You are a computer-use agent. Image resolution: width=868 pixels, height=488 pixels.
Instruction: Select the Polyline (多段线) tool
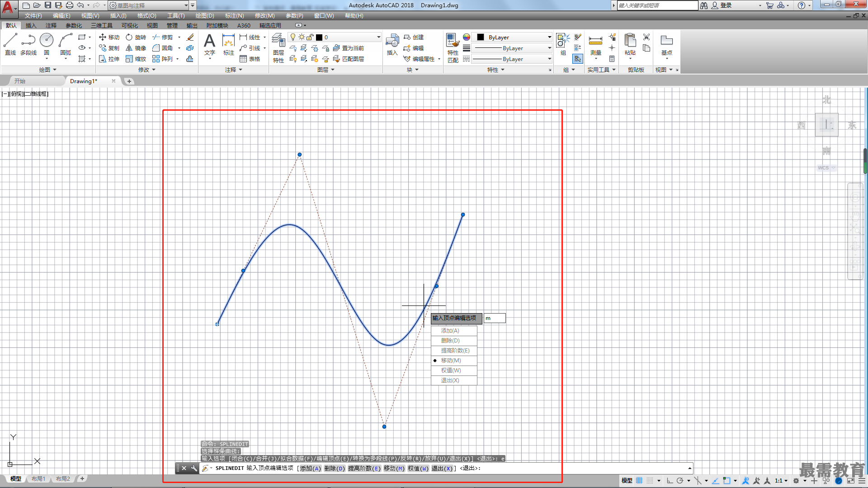(28, 44)
